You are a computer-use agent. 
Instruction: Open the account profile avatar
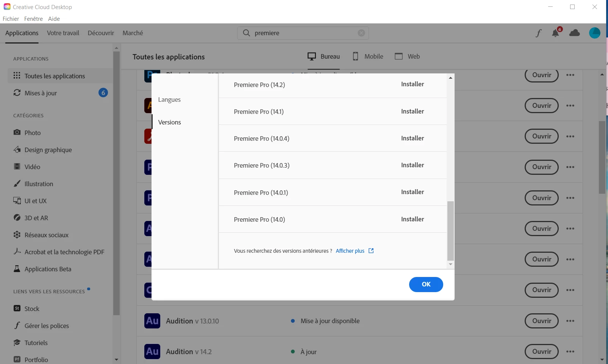[595, 33]
